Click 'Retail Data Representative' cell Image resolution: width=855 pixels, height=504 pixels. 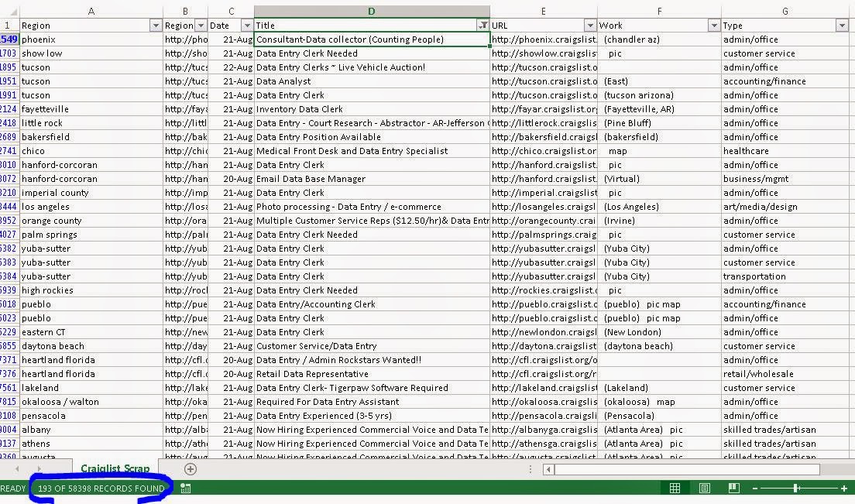coord(372,374)
